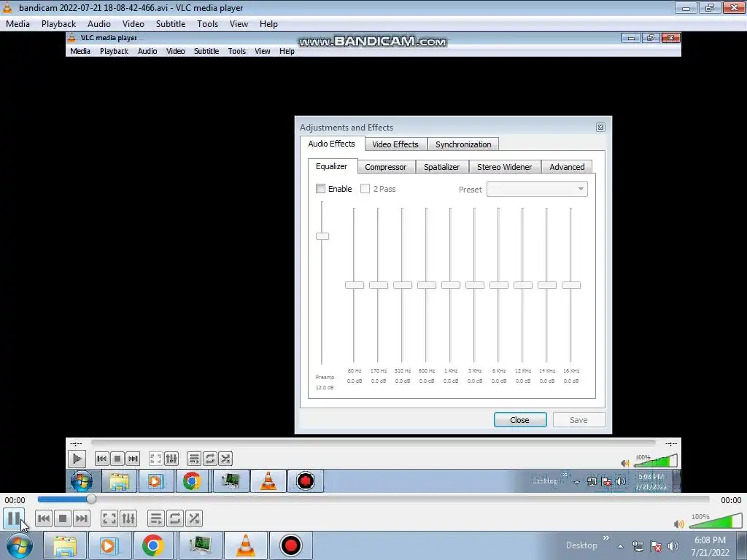Image resolution: width=747 pixels, height=560 pixels.
Task: Click previous media button in outer VLC controls
Action: pyautogui.click(x=43, y=518)
